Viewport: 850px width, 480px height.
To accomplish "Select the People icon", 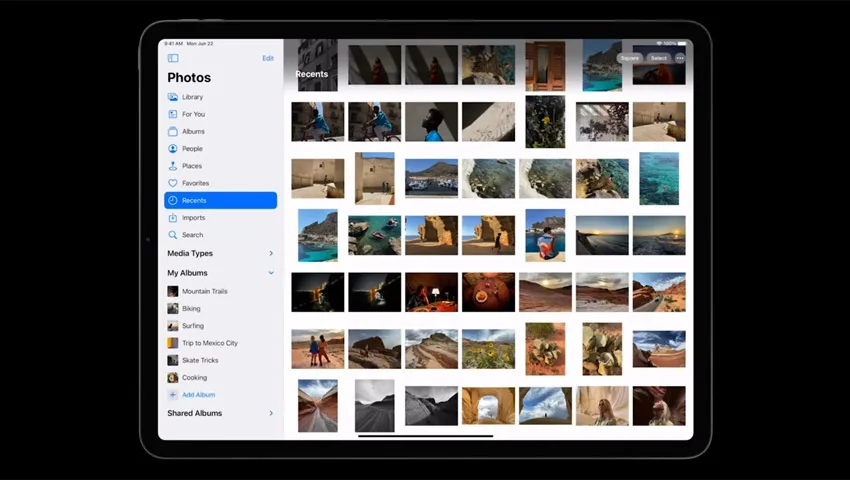I will coord(172,149).
